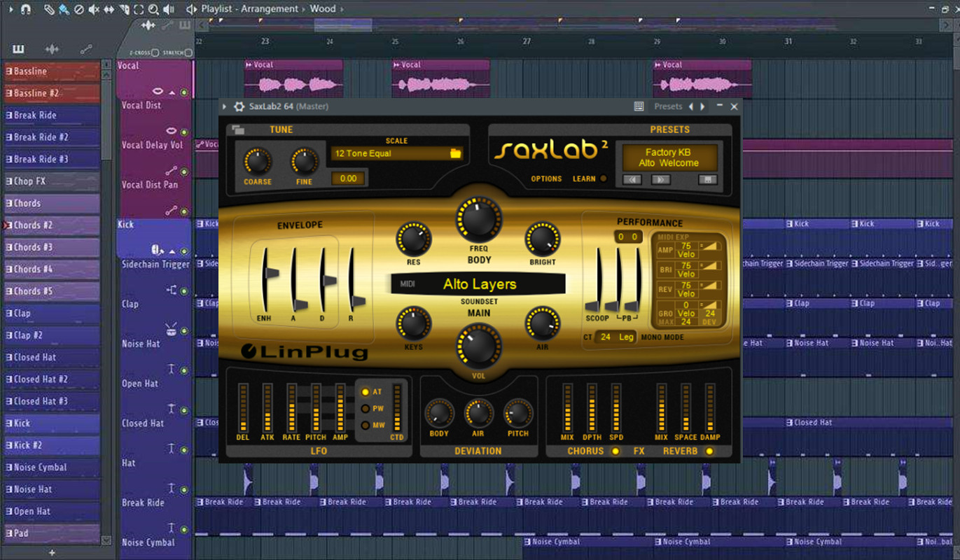Expand the SaxLab2 window menu arrow
Viewport: 960px width, 560px height.
point(225,106)
